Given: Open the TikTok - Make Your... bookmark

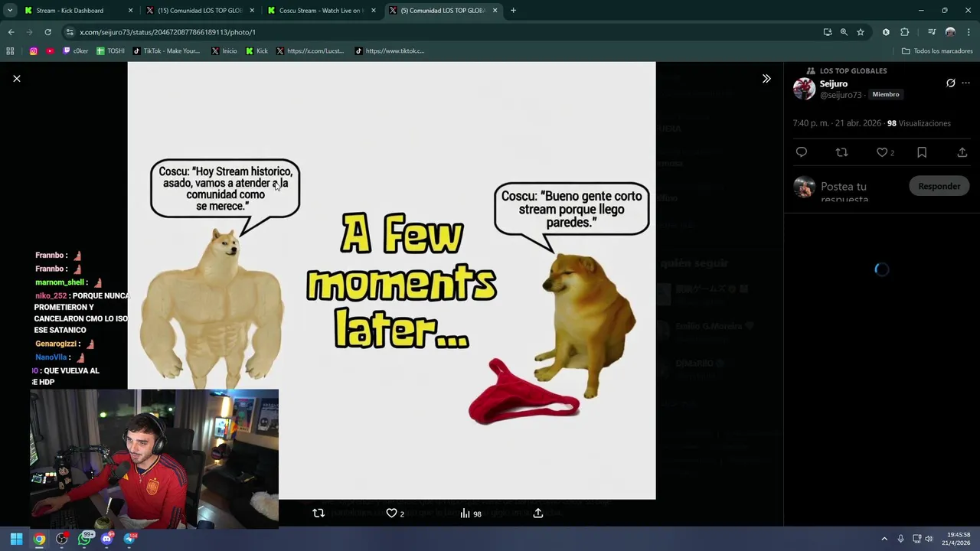Looking at the screenshot, I should coord(166,51).
